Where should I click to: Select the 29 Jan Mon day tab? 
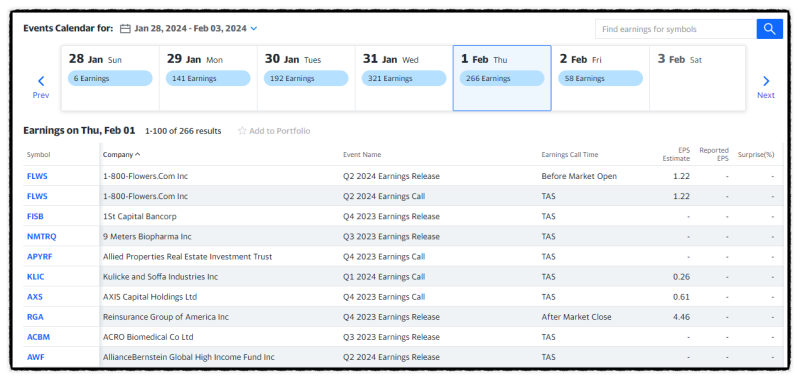(x=208, y=78)
